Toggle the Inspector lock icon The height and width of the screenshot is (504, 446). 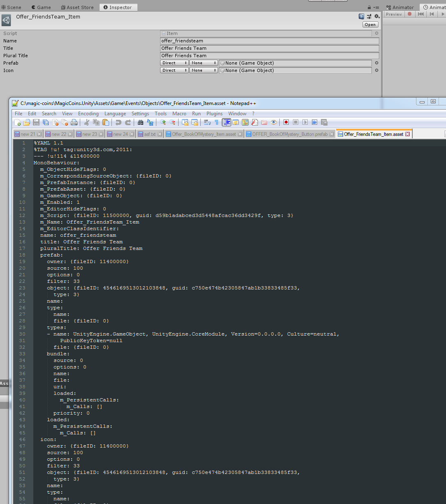[x=369, y=7]
